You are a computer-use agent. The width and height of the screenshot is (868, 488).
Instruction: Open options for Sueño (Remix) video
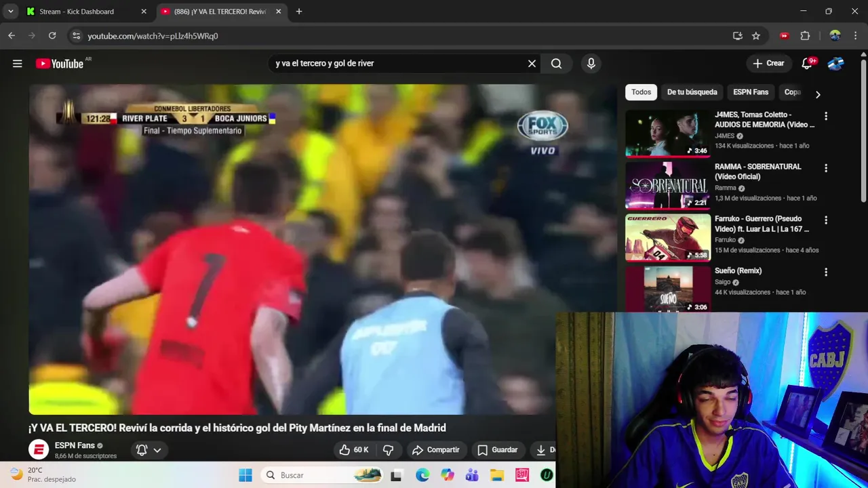(x=826, y=272)
